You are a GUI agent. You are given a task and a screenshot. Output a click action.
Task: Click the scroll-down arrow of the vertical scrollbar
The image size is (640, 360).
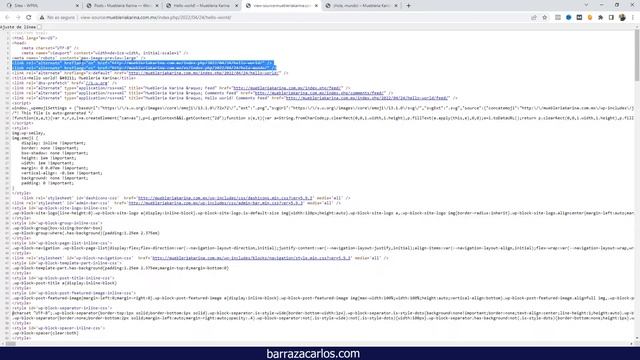(637, 338)
